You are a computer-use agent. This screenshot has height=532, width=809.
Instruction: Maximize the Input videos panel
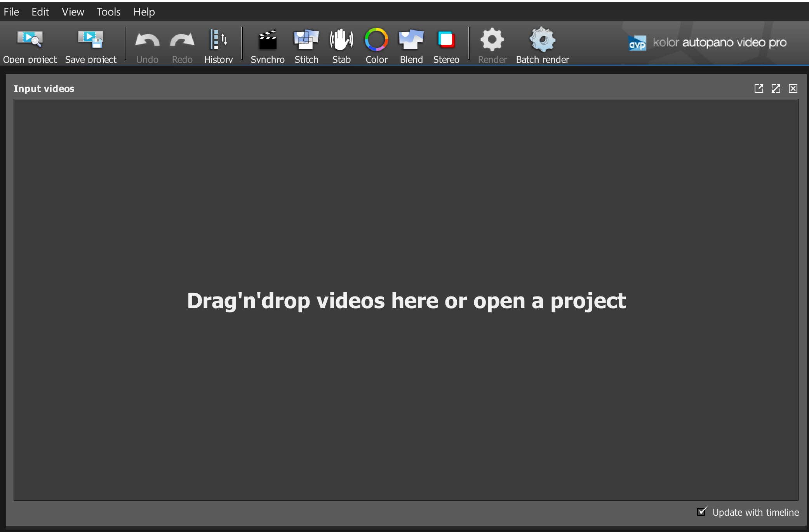point(776,88)
